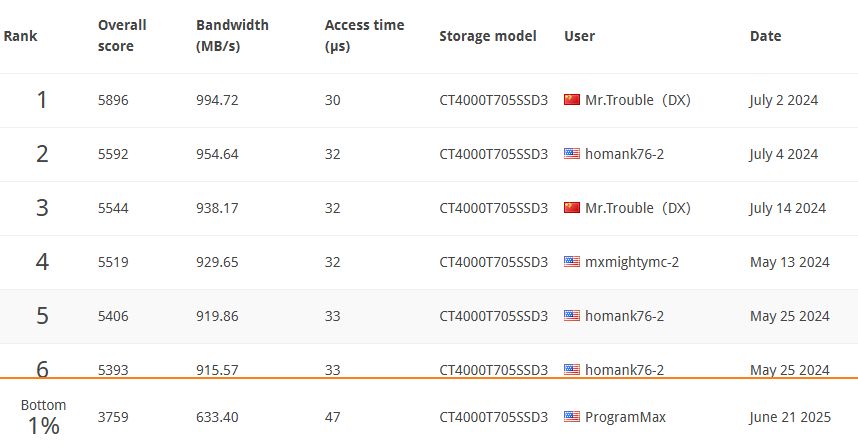Image resolution: width=858 pixels, height=447 pixels.
Task: Click US flag in rank 2 row
Action: [572, 154]
